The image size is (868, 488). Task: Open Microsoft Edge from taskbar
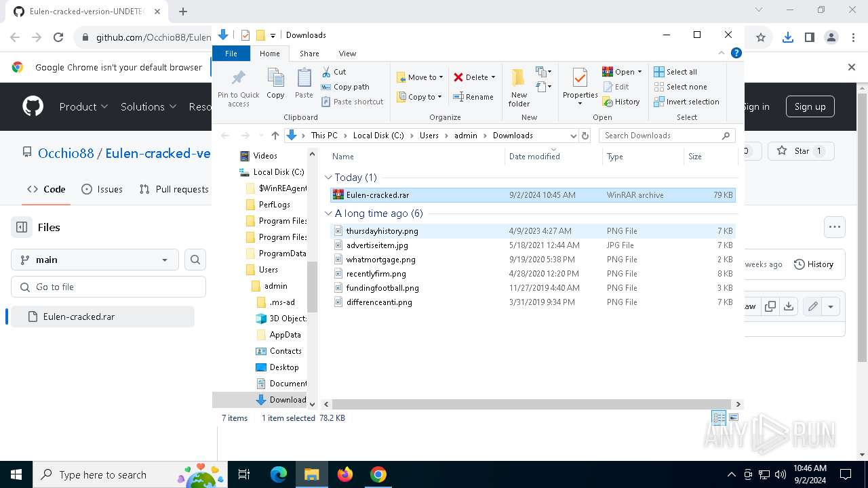coord(279,474)
